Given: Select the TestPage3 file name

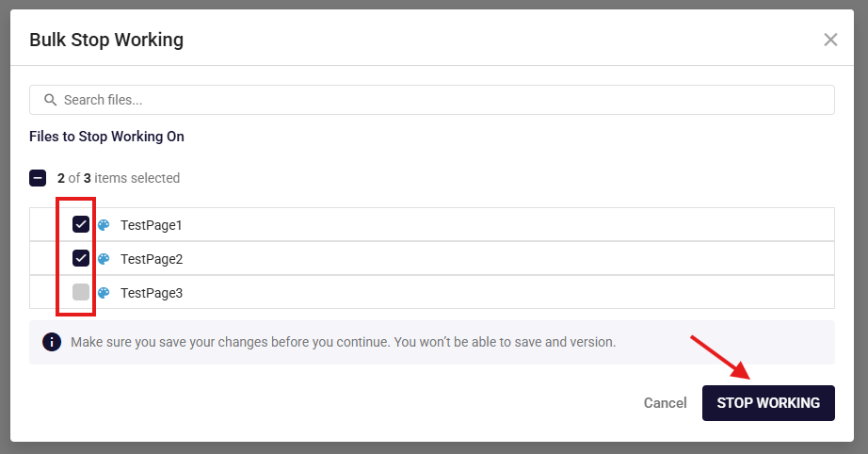Looking at the screenshot, I should click(151, 293).
